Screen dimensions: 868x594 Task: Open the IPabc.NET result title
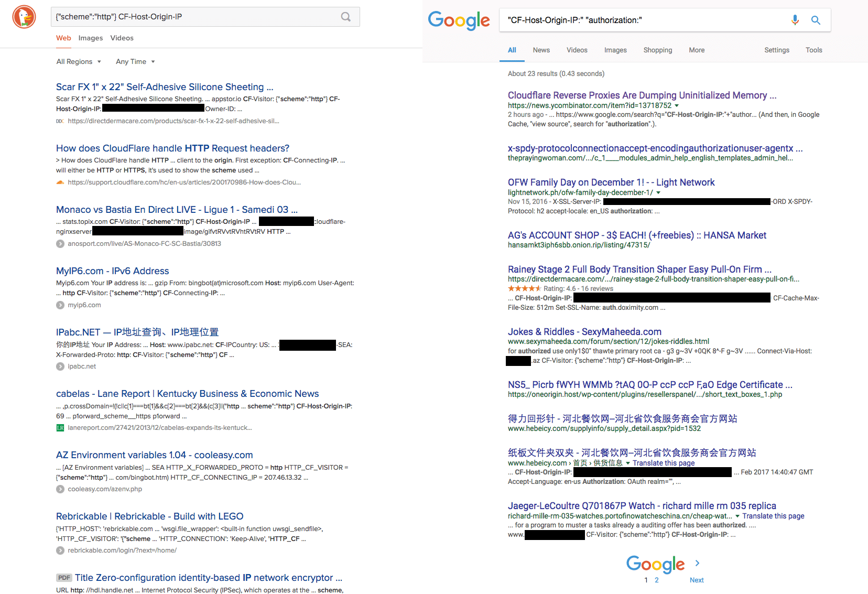(137, 332)
